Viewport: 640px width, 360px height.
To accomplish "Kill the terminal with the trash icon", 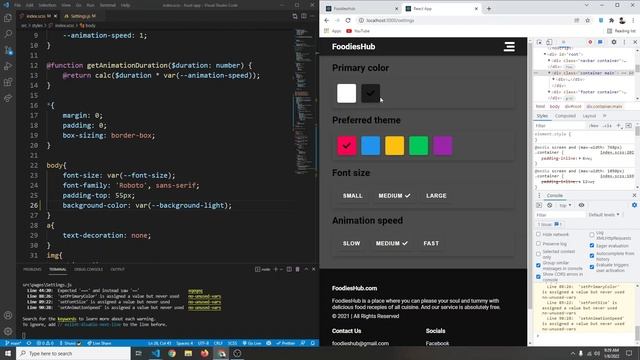I will pos(298,269).
